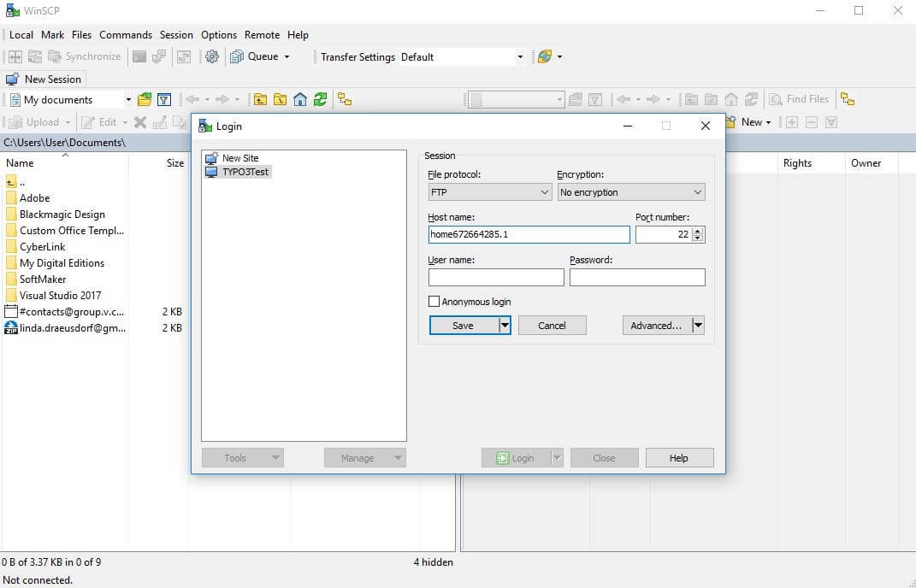This screenshot has height=588, width=916.
Task: Open the Preferences gear icon
Action: click(x=212, y=56)
